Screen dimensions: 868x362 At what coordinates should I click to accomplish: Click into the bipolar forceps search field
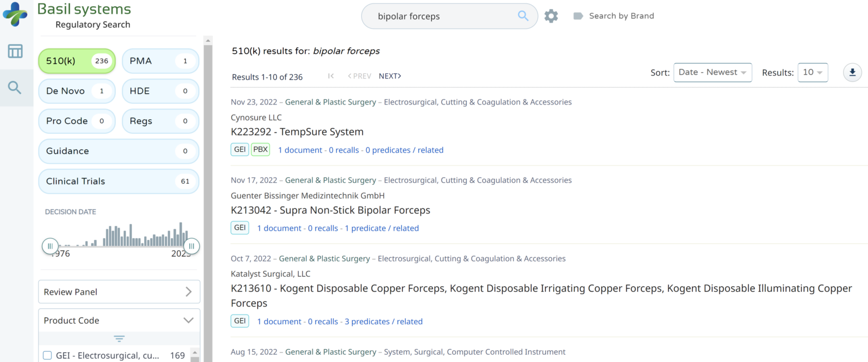click(441, 16)
